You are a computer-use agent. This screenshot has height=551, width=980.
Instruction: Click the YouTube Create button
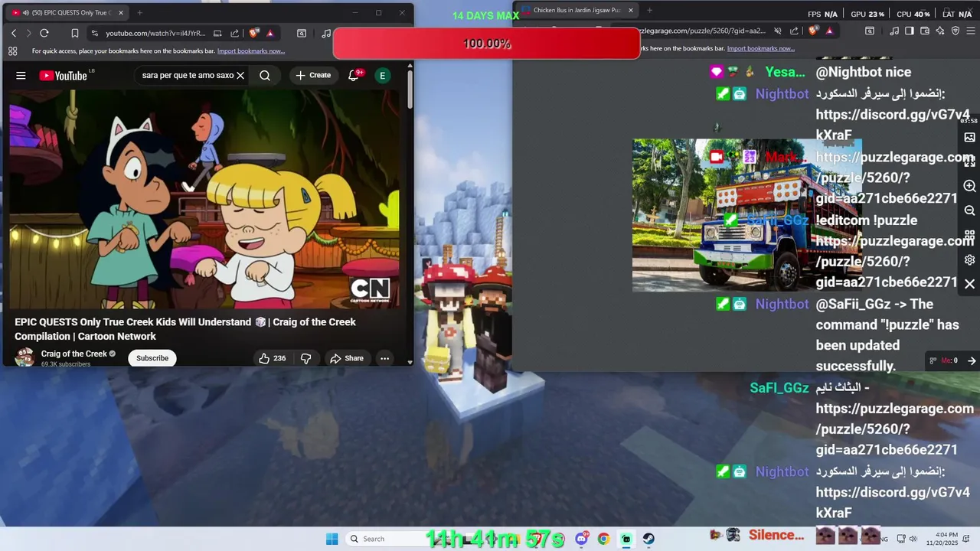(313, 75)
